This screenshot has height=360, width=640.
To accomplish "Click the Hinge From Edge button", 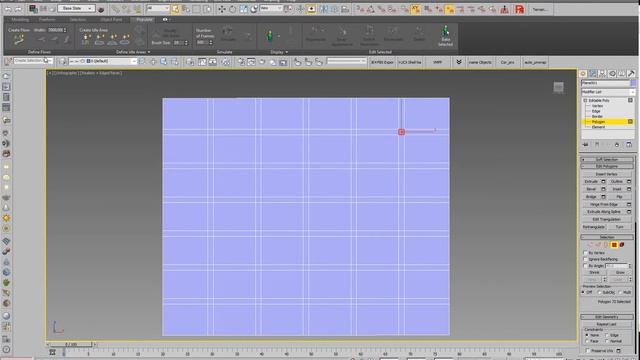I will 604,204.
